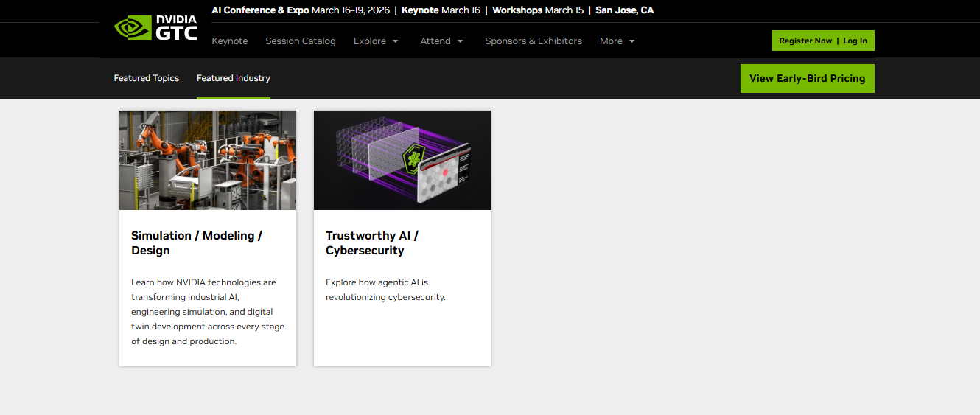Expand the Explore dropdown menu
The width and height of the screenshot is (980, 415).
click(376, 41)
